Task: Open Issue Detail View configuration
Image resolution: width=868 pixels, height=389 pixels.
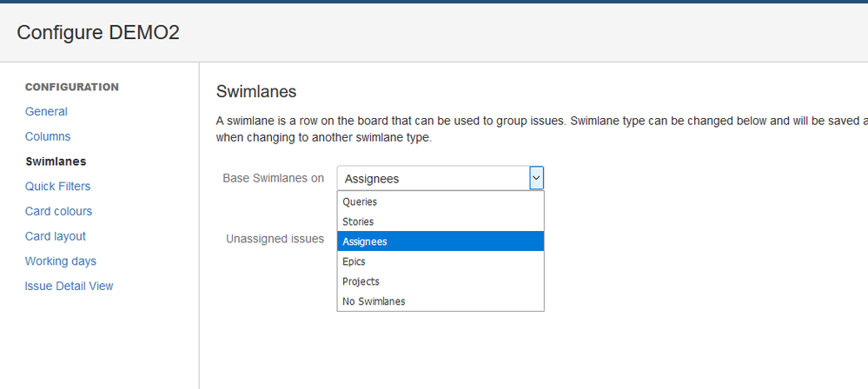Action: pyautogui.click(x=69, y=286)
